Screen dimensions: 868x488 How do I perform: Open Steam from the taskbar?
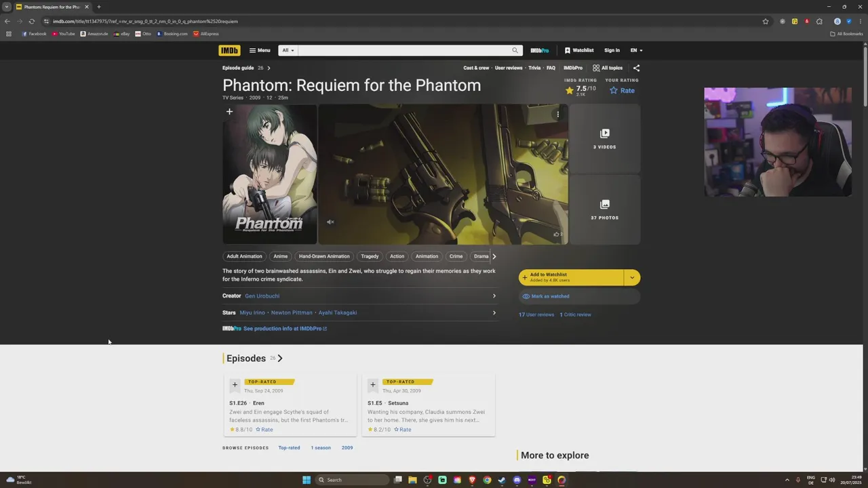502,480
